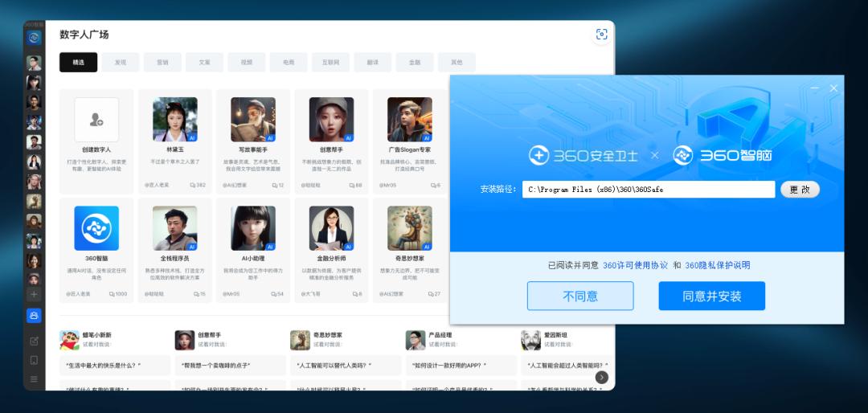
Task: Click the prompt "人工智能会超过人类智能吗？"
Action: tap(567, 366)
